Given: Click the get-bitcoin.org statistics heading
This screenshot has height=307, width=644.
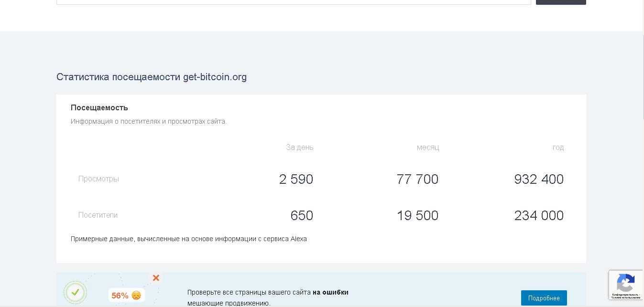Looking at the screenshot, I should (x=152, y=77).
